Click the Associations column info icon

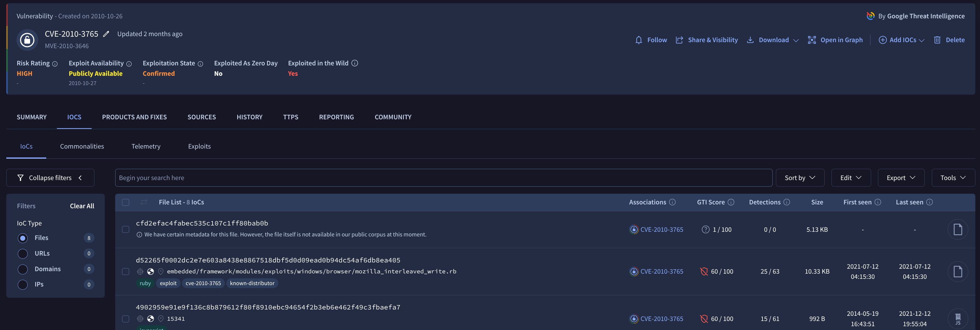[672, 202]
